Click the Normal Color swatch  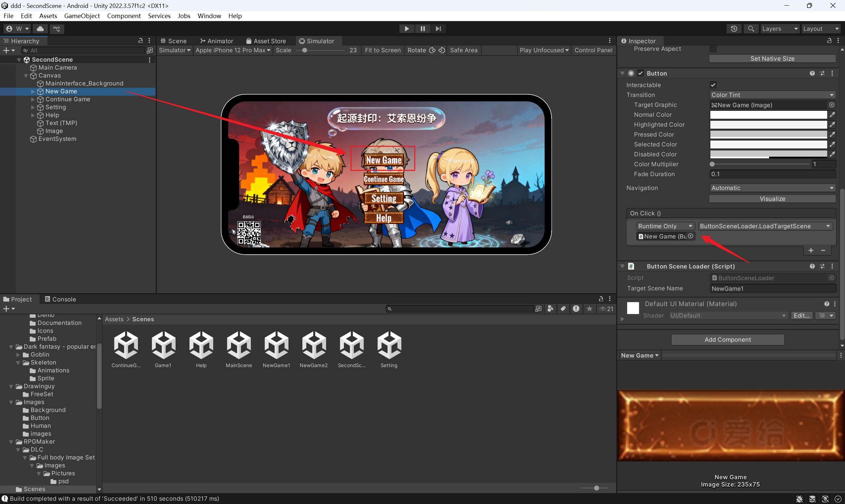(768, 115)
